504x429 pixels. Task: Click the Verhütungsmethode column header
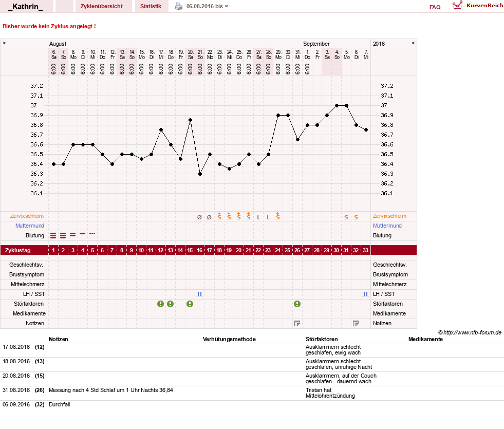click(x=229, y=339)
